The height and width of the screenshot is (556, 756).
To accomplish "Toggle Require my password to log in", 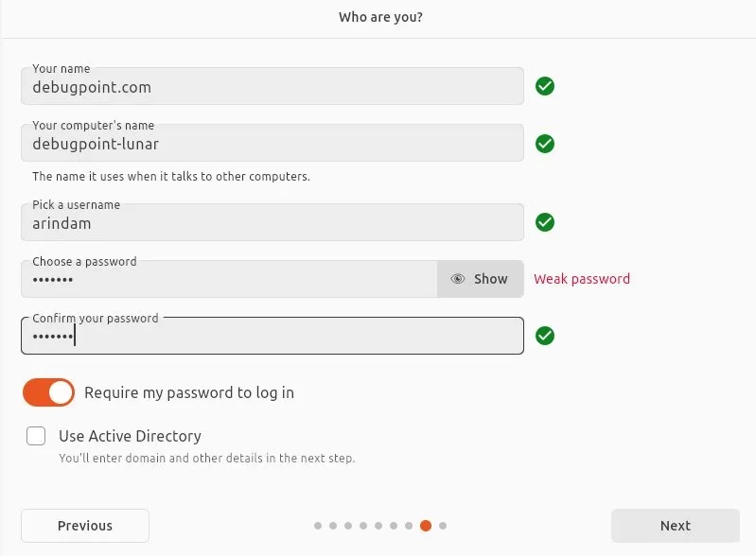I will (48, 392).
